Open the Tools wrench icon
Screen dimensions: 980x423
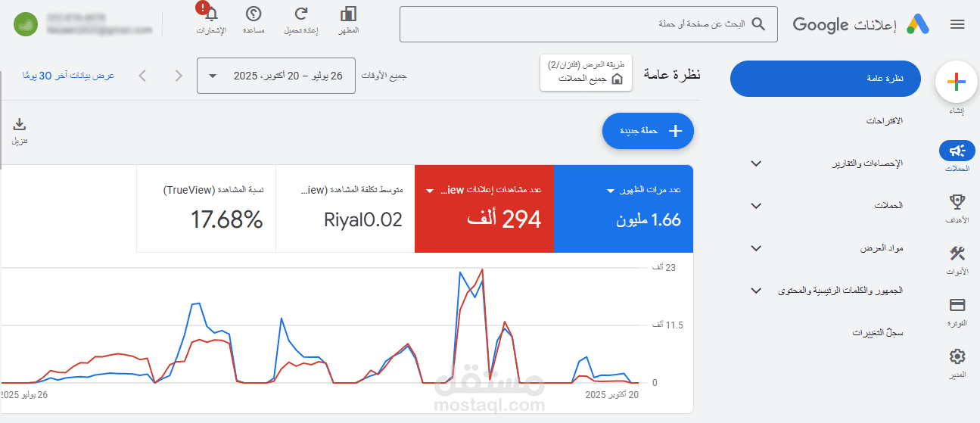point(957,253)
